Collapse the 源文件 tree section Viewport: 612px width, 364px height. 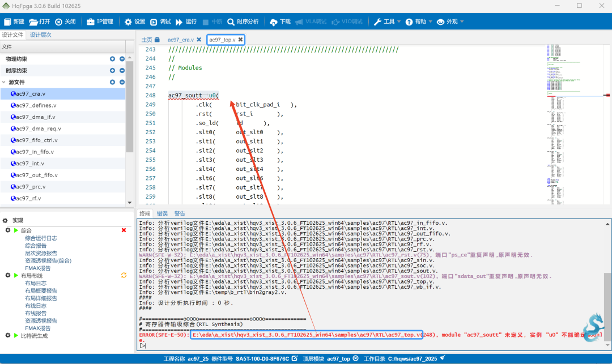click(5, 82)
